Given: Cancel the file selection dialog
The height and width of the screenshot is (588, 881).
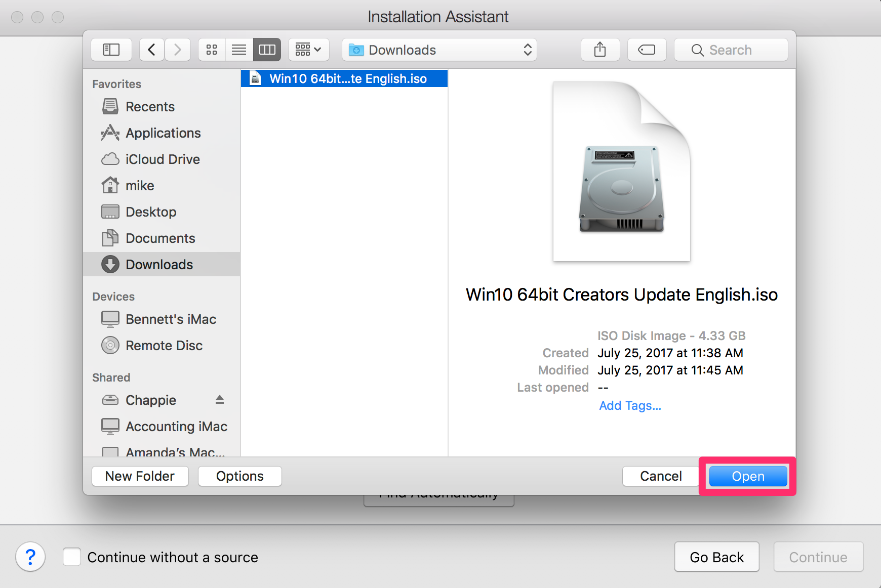Looking at the screenshot, I should pyautogui.click(x=661, y=476).
